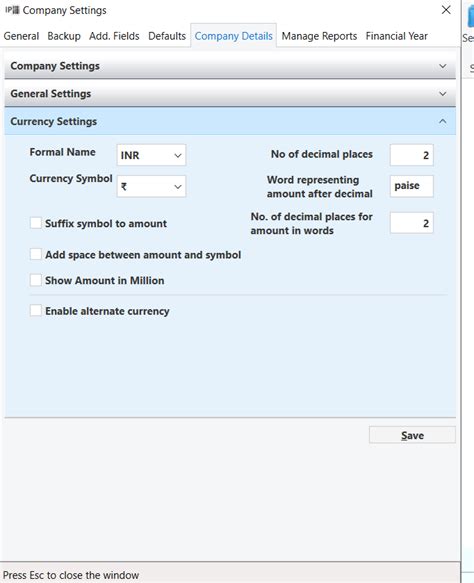This screenshot has height=583, width=474.
Task: Check Add space between amount and symbol
Action: [36, 254]
